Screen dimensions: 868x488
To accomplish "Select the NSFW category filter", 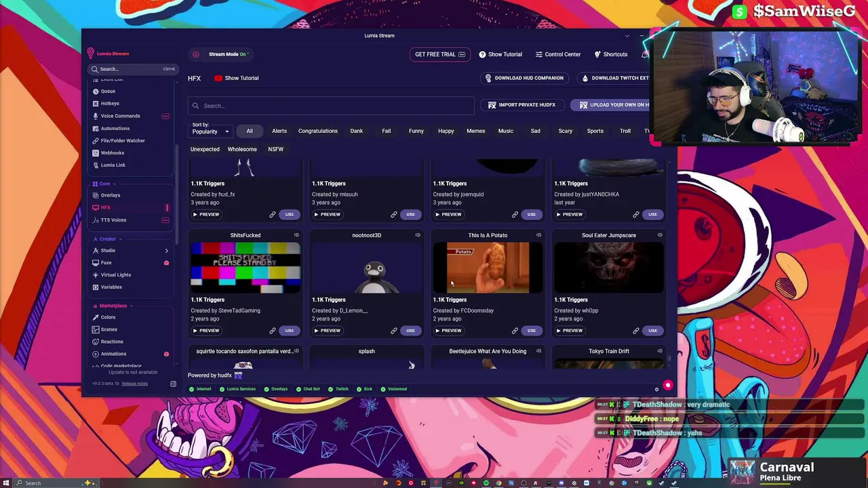I will tap(275, 149).
